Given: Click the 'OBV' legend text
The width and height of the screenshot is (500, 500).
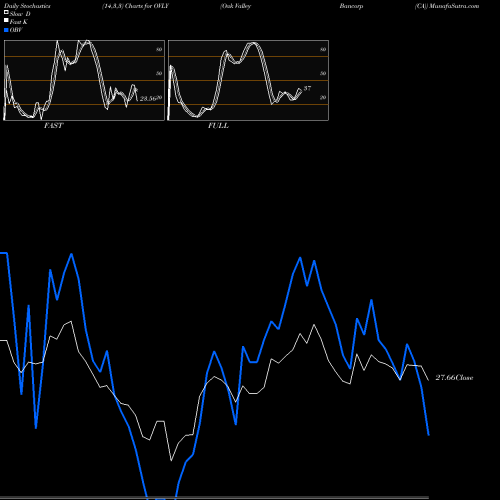Looking at the screenshot, I should (x=16, y=30).
